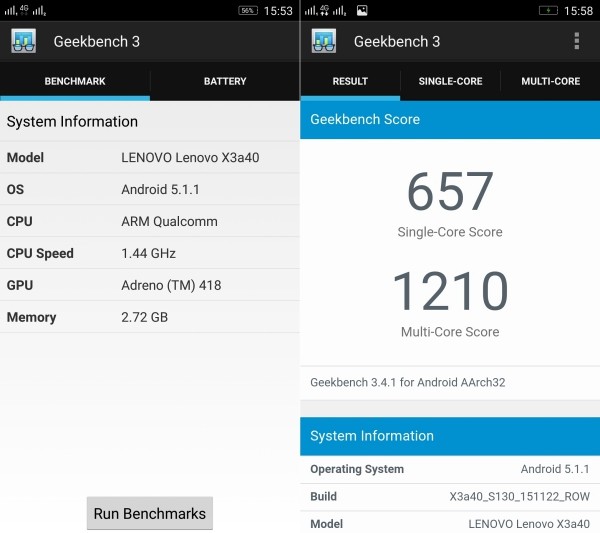Tap the Multi-Core Score label
The image size is (600, 533).
click(x=450, y=332)
